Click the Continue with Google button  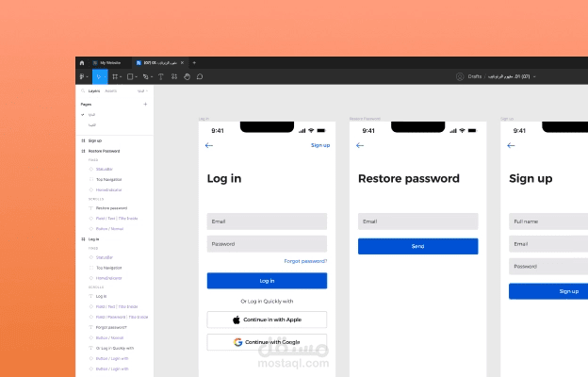[267, 342]
